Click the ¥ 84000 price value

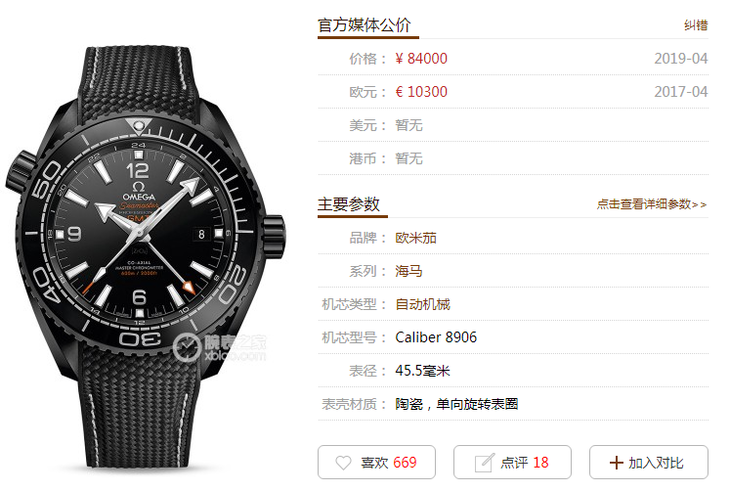(421, 59)
